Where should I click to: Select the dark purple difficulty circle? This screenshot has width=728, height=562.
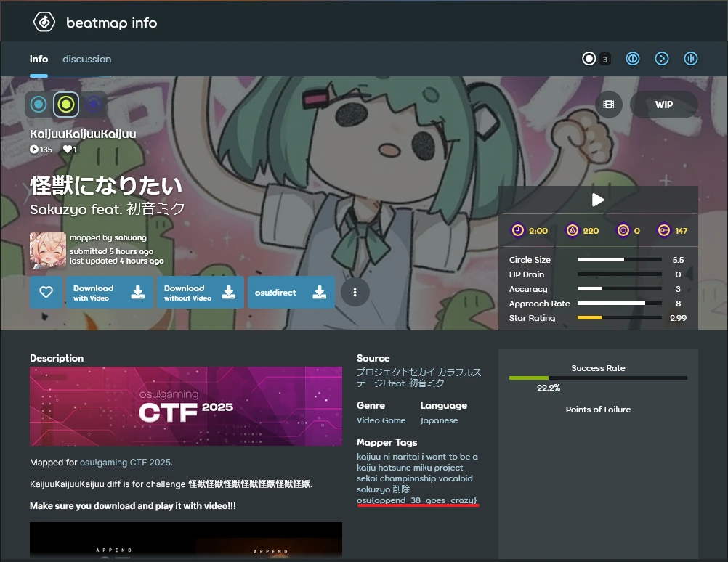pyautogui.click(x=94, y=105)
